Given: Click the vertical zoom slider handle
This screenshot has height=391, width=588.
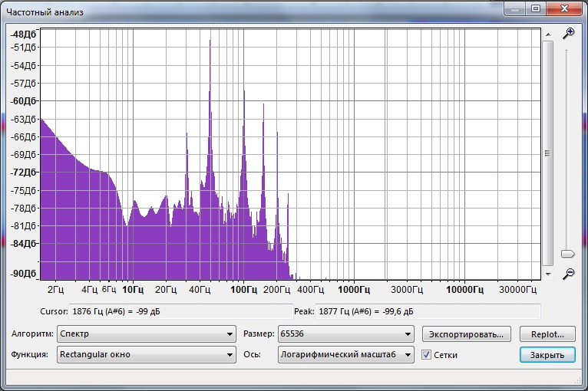Looking at the screenshot, I should point(568,254).
